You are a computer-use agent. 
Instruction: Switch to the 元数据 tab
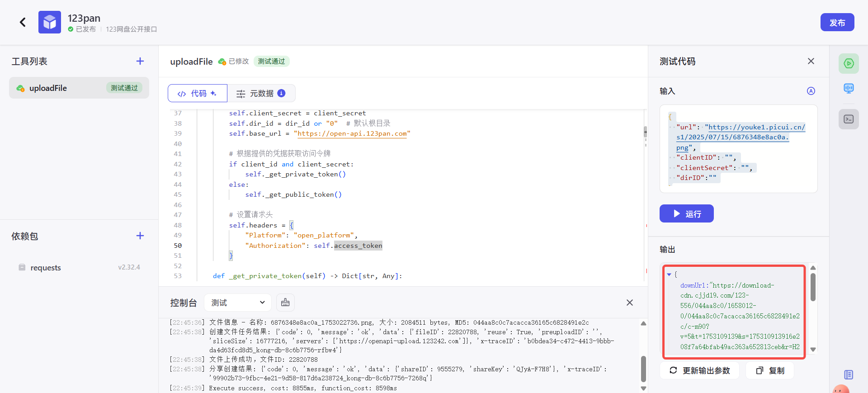tap(261, 93)
